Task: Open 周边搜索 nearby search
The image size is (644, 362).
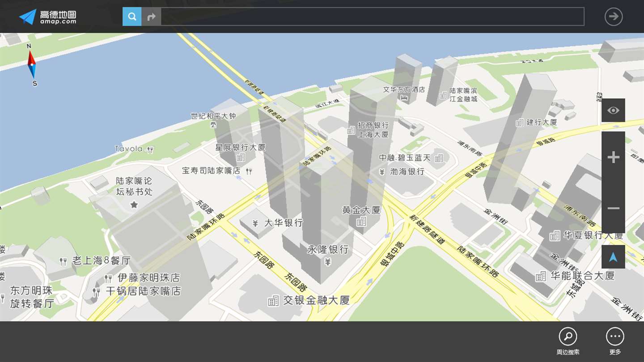Action: (568, 342)
